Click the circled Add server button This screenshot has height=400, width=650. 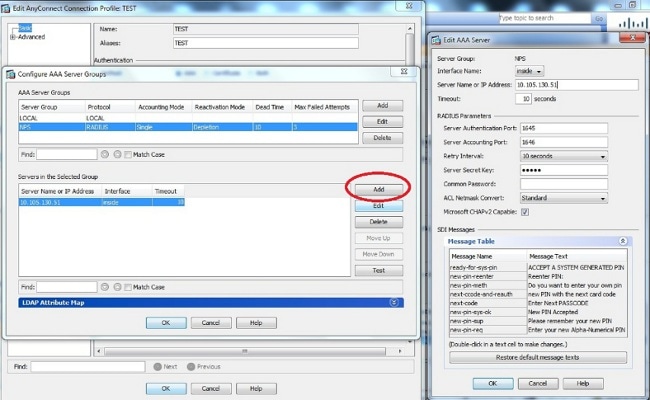point(378,189)
